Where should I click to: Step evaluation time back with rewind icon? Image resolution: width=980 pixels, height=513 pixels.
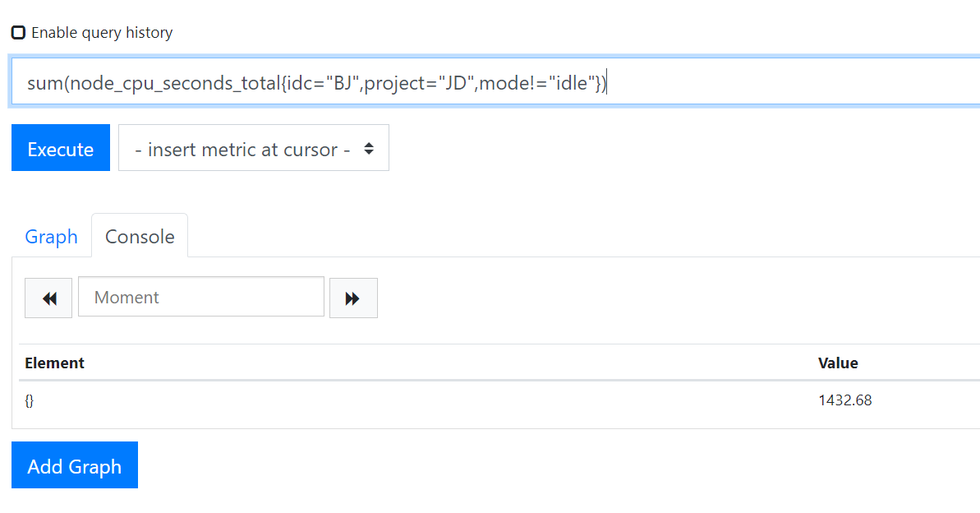pos(48,298)
